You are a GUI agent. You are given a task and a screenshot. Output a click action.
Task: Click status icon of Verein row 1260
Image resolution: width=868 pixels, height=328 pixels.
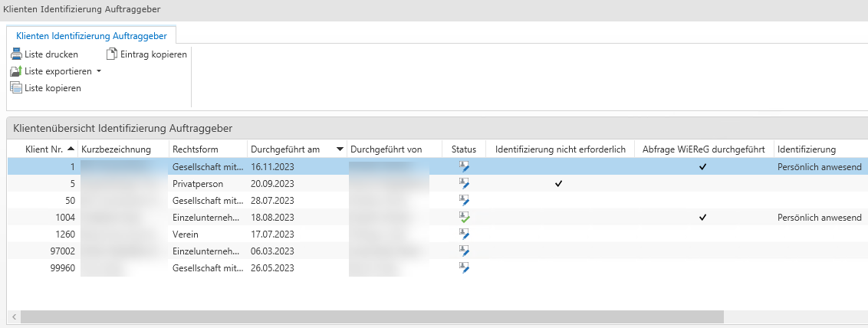click(464, 235)
